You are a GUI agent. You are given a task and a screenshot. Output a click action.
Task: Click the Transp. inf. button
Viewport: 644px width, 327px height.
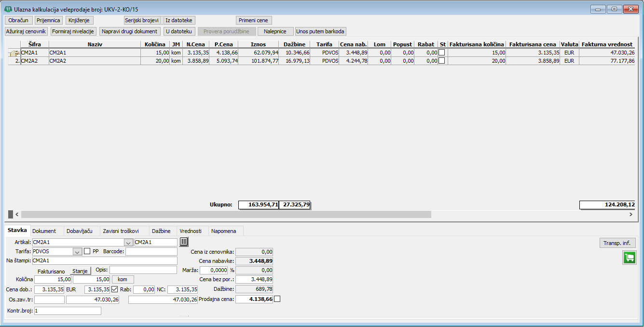point(617,243)
